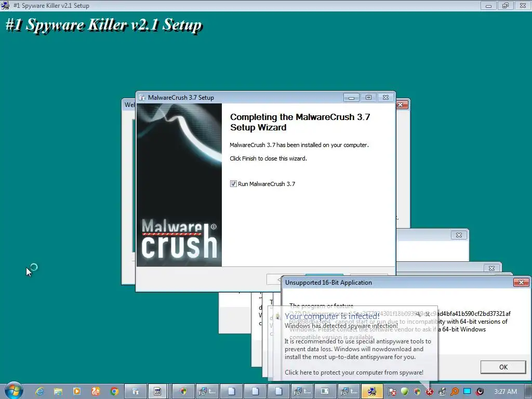Click the warning icon in the infection balloon

(277, 316)
